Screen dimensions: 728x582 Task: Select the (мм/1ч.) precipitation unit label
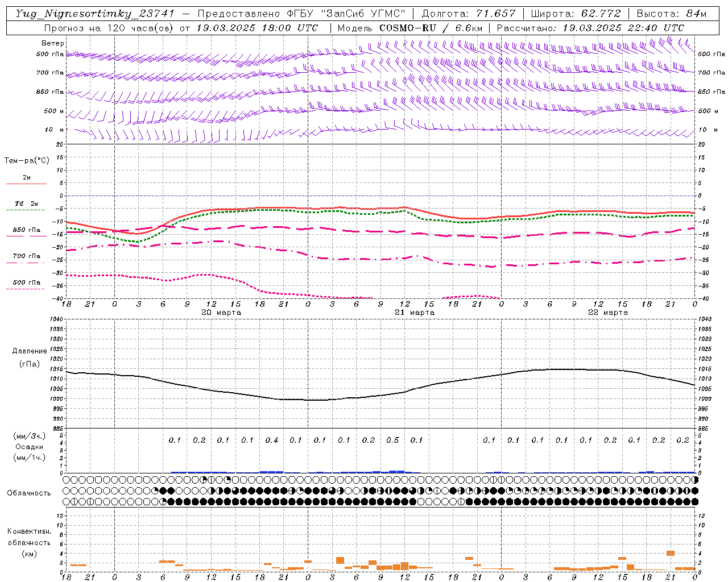29,458
